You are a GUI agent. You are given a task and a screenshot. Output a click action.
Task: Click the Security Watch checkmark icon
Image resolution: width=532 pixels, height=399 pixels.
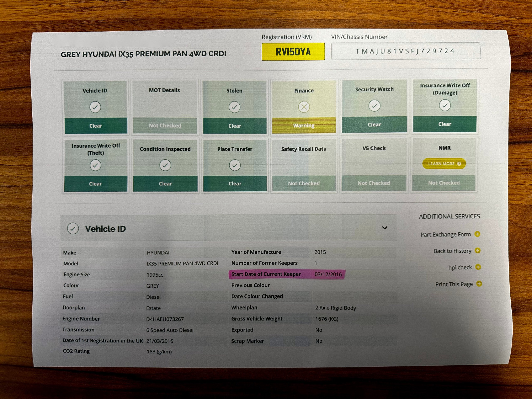[x=374, y=106]
